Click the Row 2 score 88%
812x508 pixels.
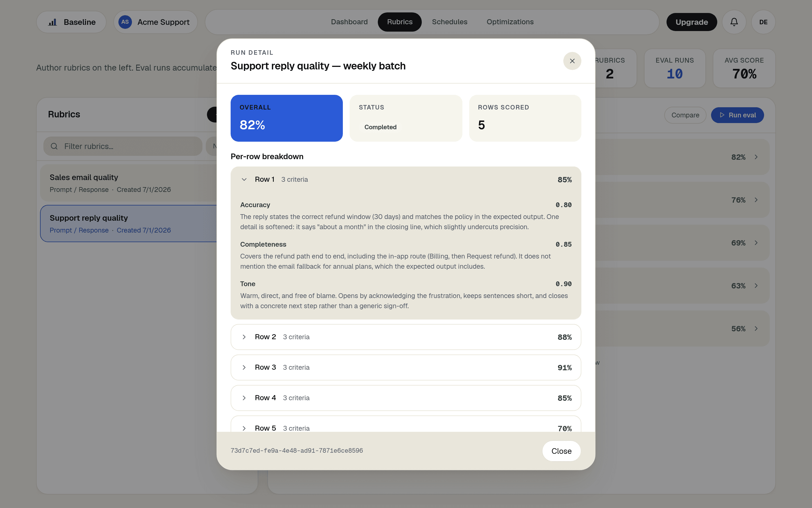pyautogui.click(x=565, y=337)
